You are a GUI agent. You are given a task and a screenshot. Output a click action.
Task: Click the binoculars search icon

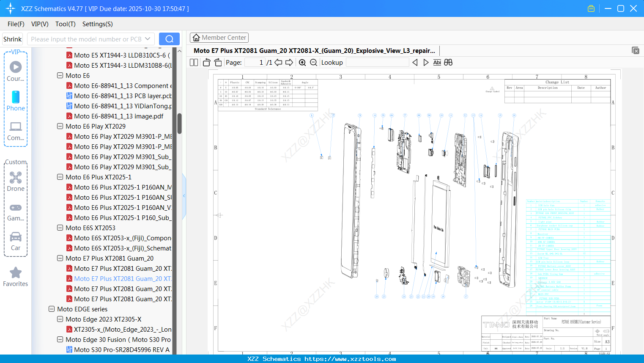coord(448,63)
